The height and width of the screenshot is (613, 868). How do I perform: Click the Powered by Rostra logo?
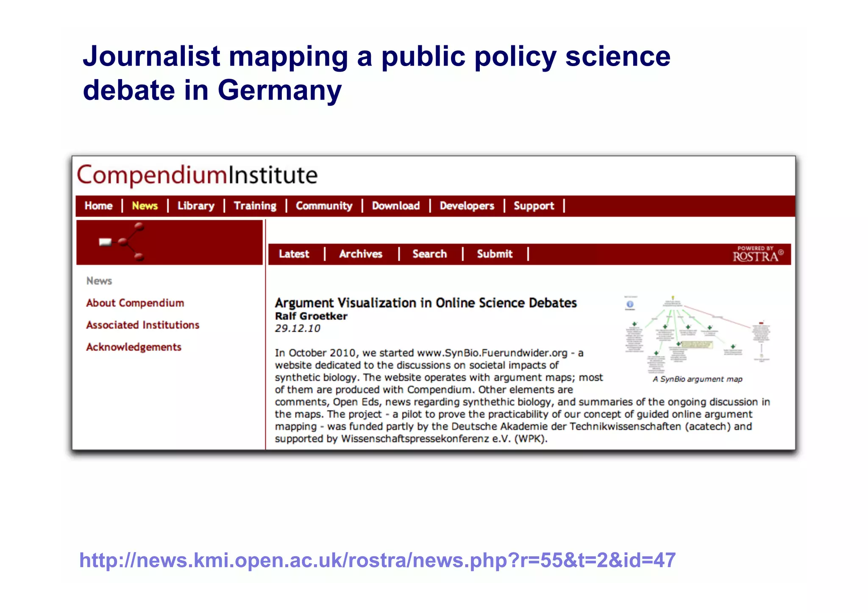click(x=758, y=254)
